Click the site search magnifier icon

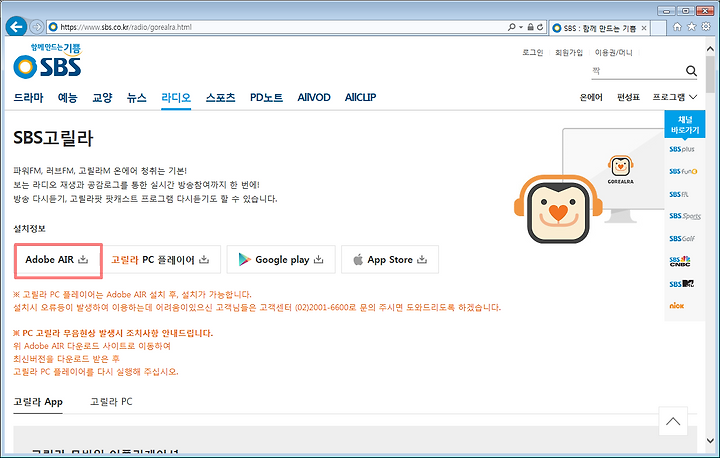[691, 71]
